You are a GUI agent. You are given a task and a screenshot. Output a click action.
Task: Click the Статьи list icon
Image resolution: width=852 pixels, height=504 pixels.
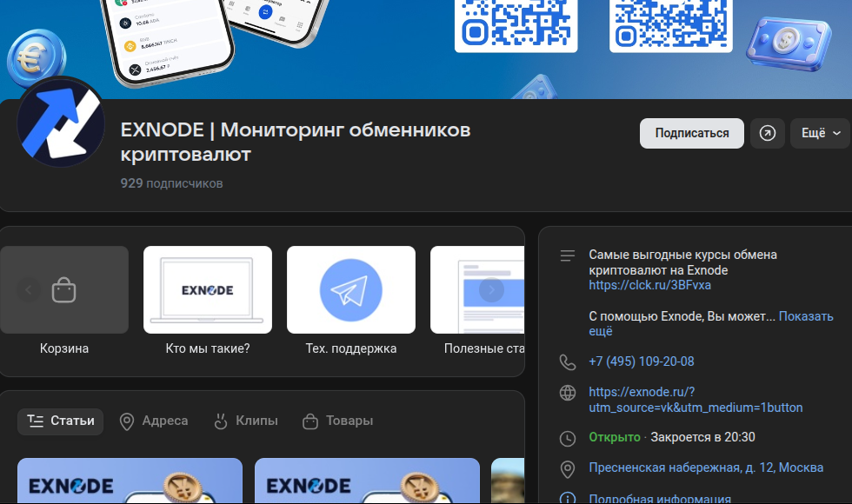click(x=36, y=421)
